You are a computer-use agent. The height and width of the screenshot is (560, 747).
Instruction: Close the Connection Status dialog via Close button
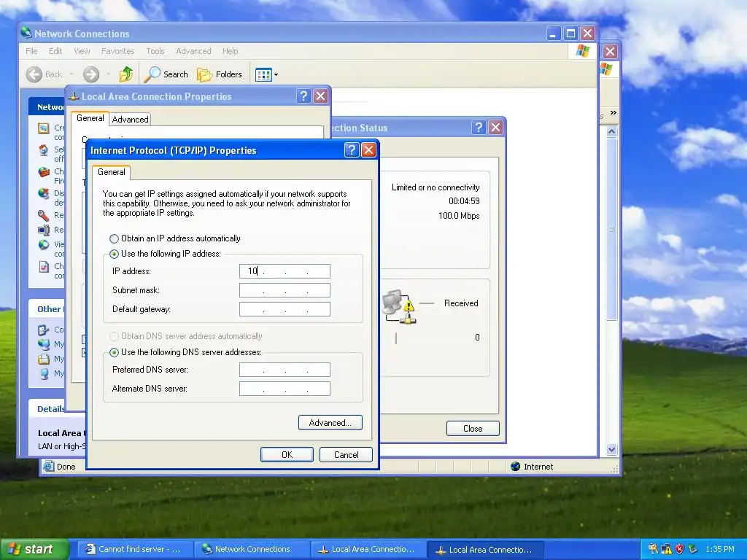pos(473,429)
